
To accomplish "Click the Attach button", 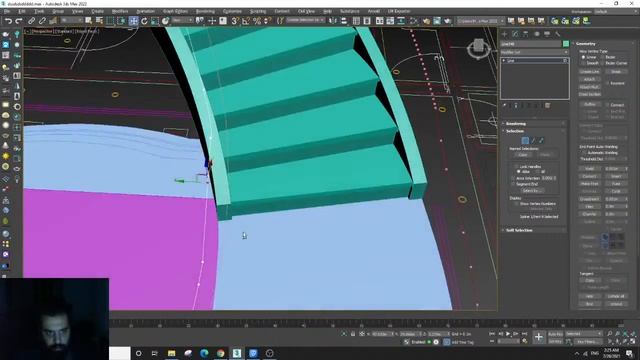I will click(590, 79).
